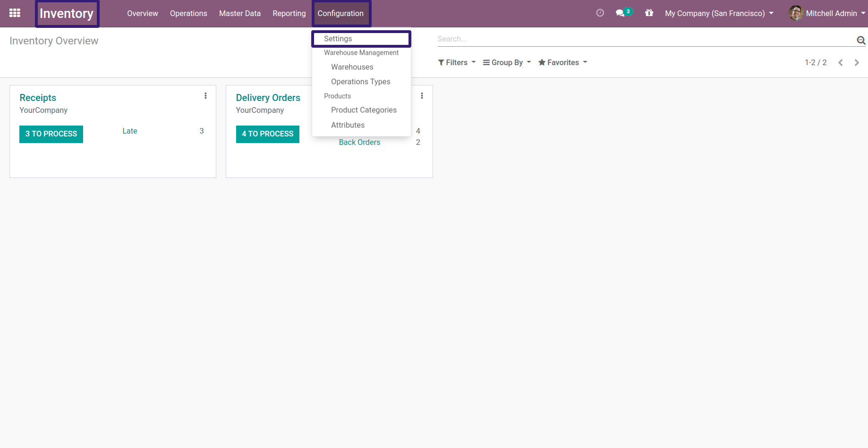
Task: Click YourCompany under Delivery Orders
Action: 260,110
